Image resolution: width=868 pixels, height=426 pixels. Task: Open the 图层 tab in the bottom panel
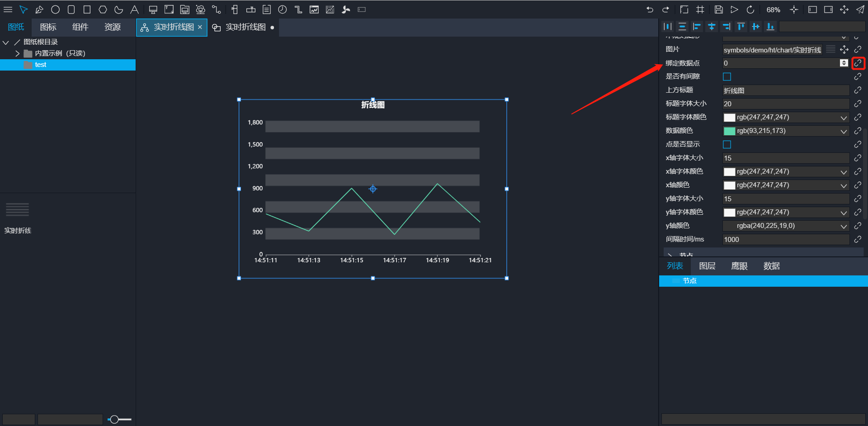[707, 266]
